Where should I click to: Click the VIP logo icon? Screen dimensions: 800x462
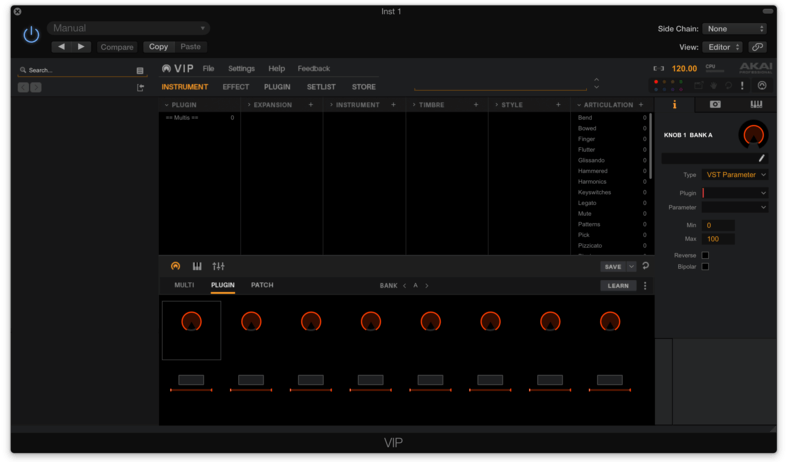pos(166,68)
